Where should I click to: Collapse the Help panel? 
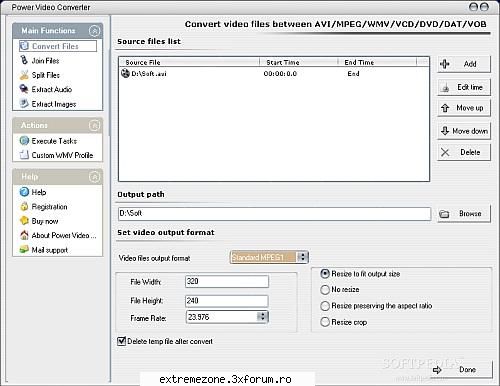click(94, 177)
